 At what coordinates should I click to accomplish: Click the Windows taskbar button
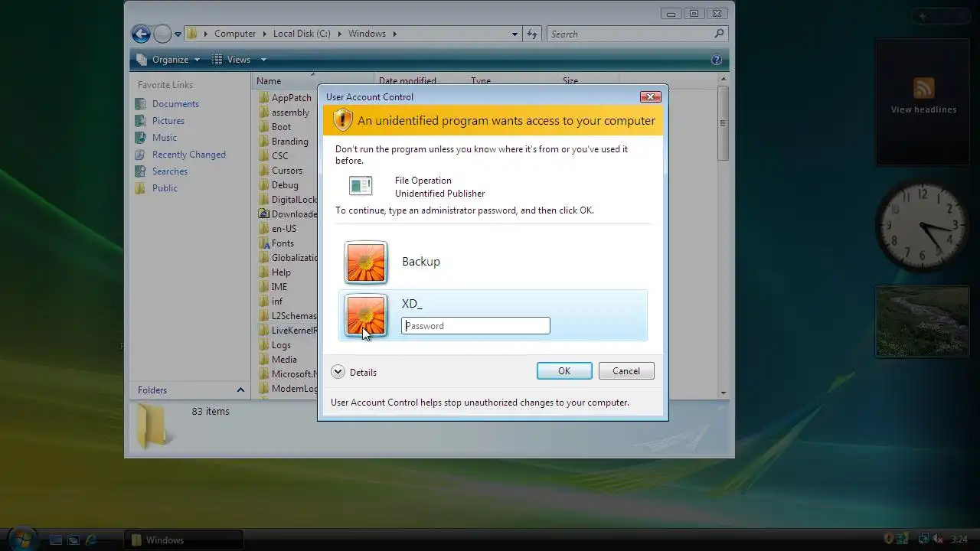(x=184, y=540)
